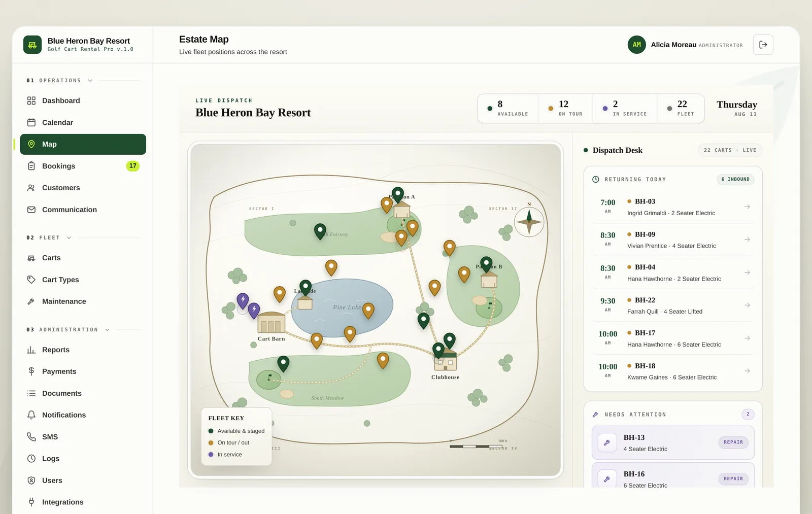Open BH-03 row arrow
Viewport: 812px width, 514px height.
[x=747, y=207]
